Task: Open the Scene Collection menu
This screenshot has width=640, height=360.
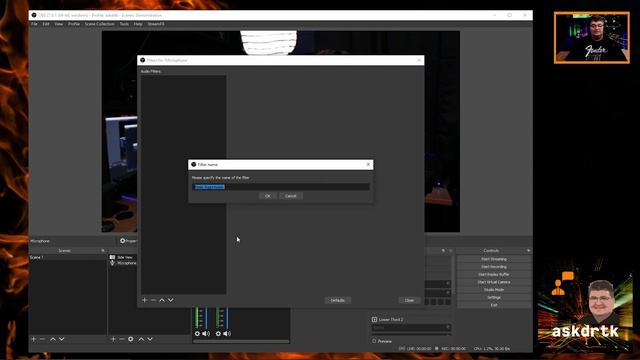Action: (100, 24)
